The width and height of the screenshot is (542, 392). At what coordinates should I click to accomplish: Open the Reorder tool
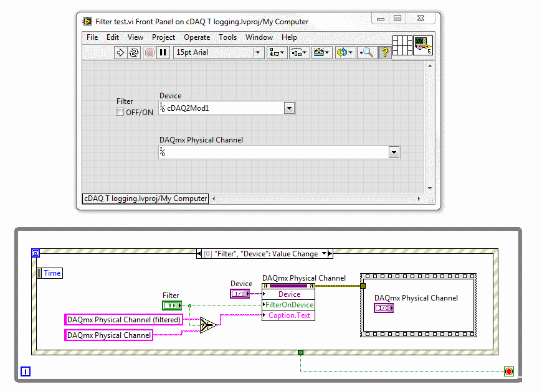coord(345,52)
